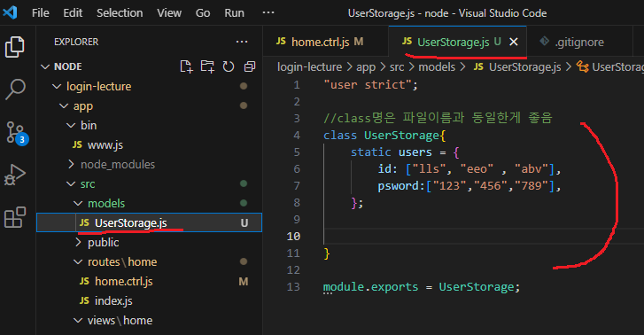
Task: Show more menu bar items via ellipsis
Action: (268, 12)
